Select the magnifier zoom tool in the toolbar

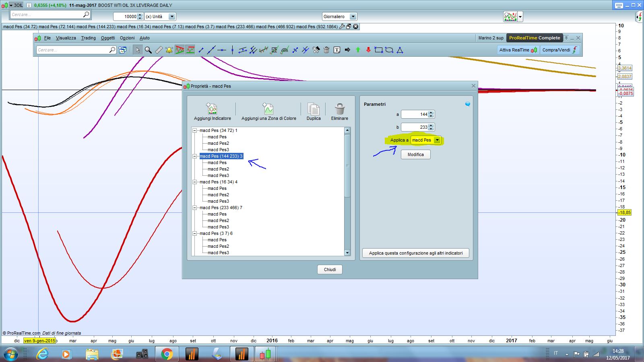[148, 50]
